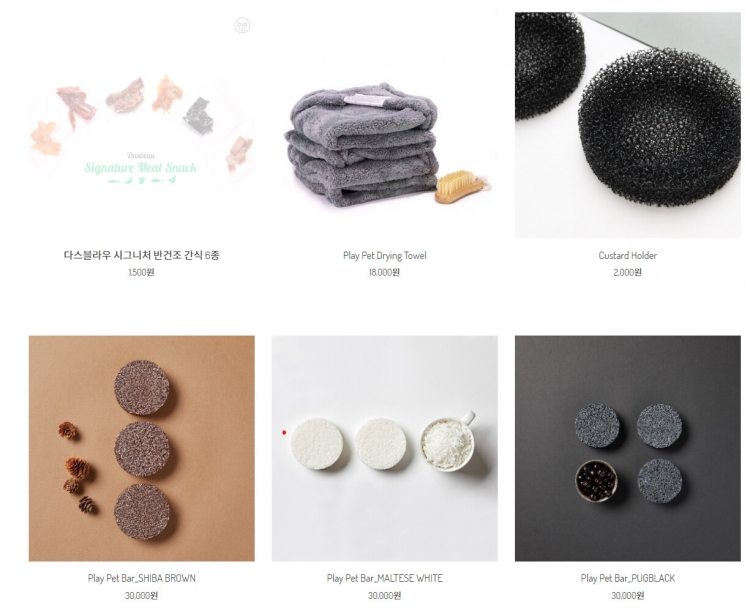Click the circular logo badge on snack image
This screenshot has height=616, width=750.
(242, 25)
